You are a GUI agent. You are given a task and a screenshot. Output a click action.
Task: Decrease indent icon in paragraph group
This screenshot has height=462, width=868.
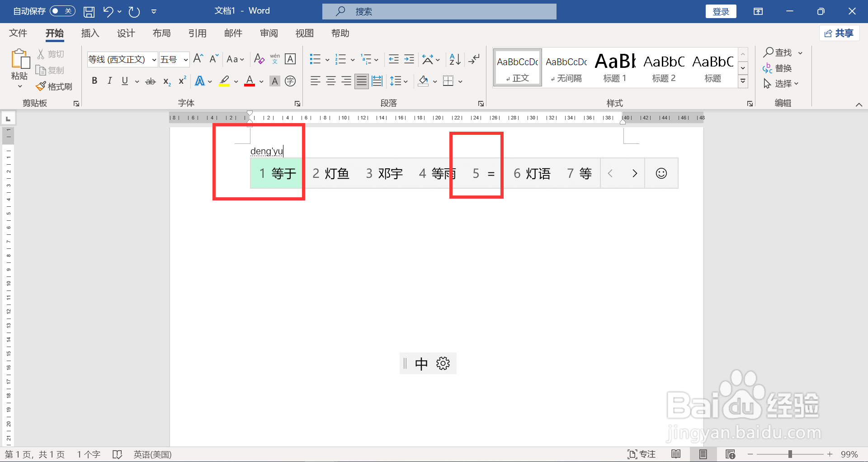[x=394, y=59]
